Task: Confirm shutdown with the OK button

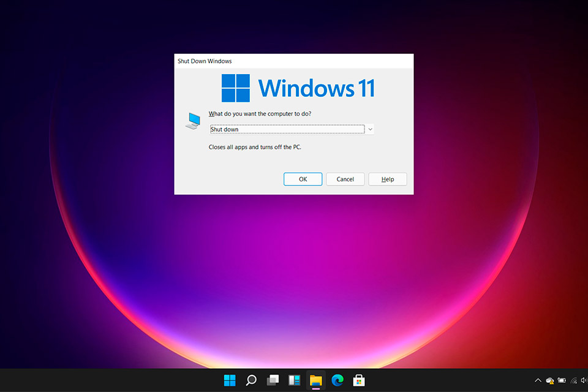Action: [303, 179]
